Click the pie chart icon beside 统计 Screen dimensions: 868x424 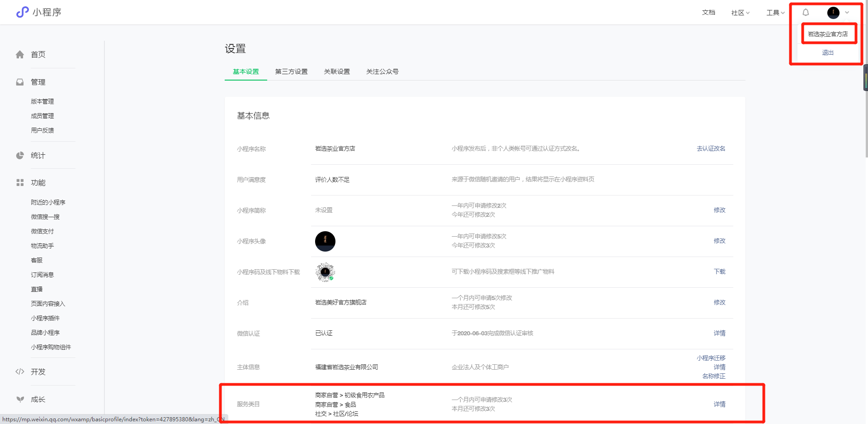coord(20,155)
